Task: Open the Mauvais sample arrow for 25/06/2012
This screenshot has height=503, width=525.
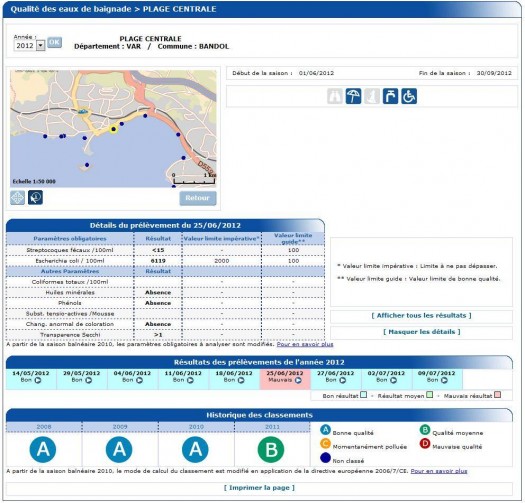Action: (x=298, y=380)
